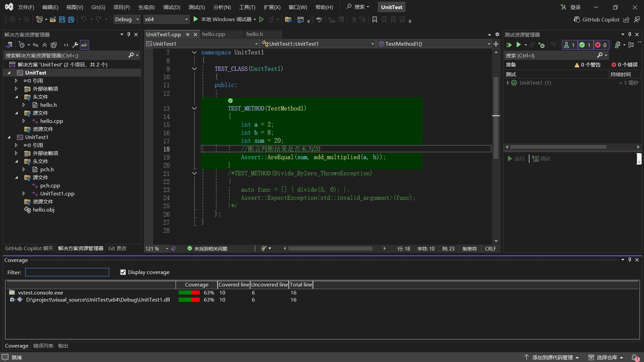The width and height of the screenshot is (644, 362).
Task: Click 选择仓库 in status bar
Action: click(x=606, y=357)
